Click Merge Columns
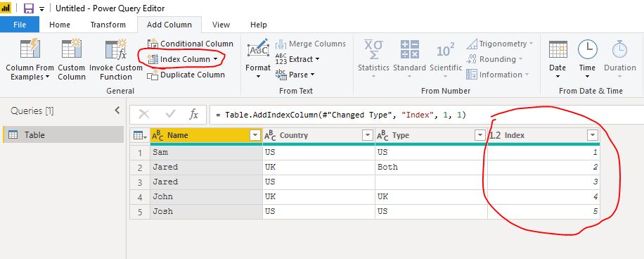The height and width of the screenshot is (259, 644). 311,44
